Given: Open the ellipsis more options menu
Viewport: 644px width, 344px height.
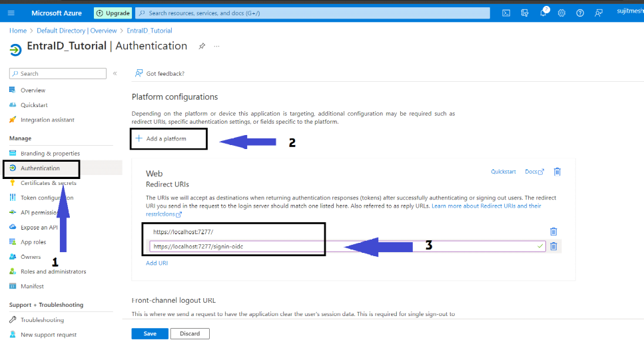Looking at the screenshot, I should point(216,46).
